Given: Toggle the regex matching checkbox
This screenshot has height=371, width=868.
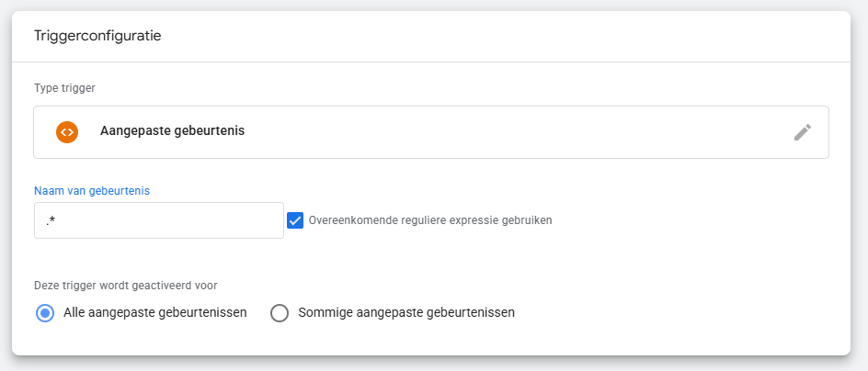Looking at the screenshot, I should 295,220.
